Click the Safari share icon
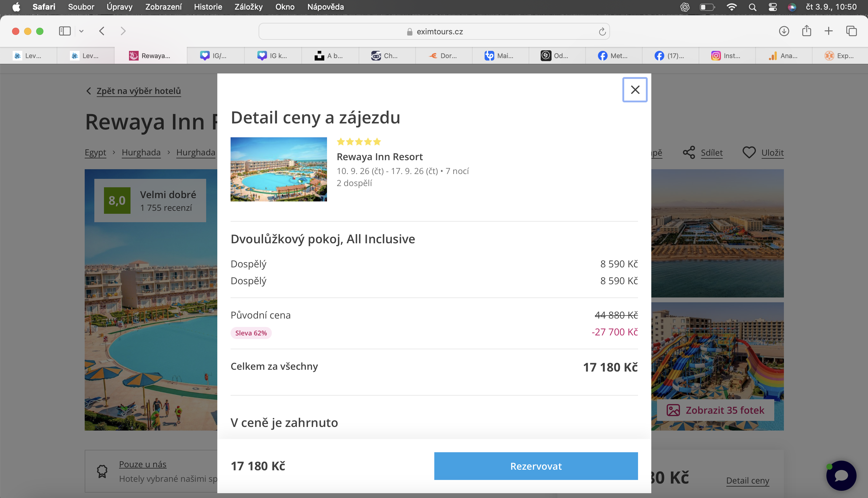The height and width of the screenshot is (498, 868). point(807,31)
